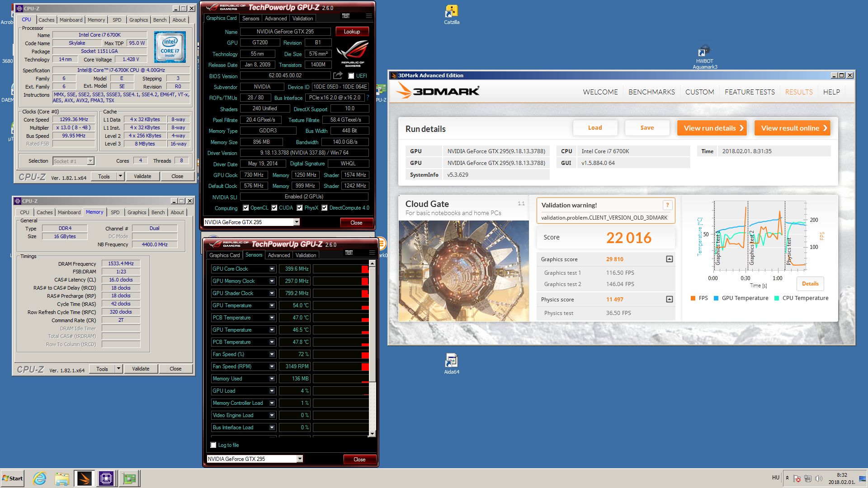Collapse the Graphics score section
The width and height of the screenshot is (868, 488).
(x=670, y=259)
